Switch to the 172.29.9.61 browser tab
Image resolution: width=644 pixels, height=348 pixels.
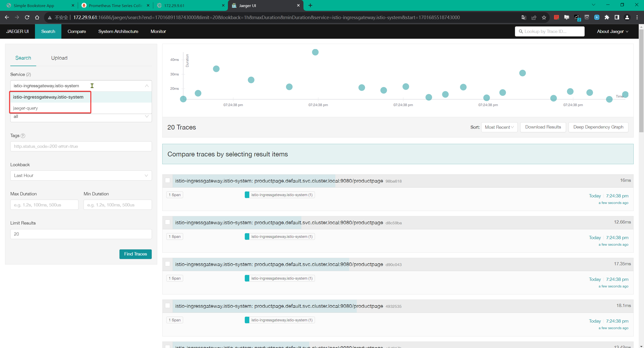190,6
